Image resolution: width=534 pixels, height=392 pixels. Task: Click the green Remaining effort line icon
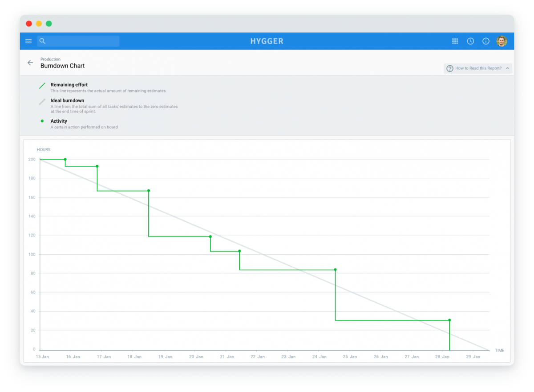point(42,86)
